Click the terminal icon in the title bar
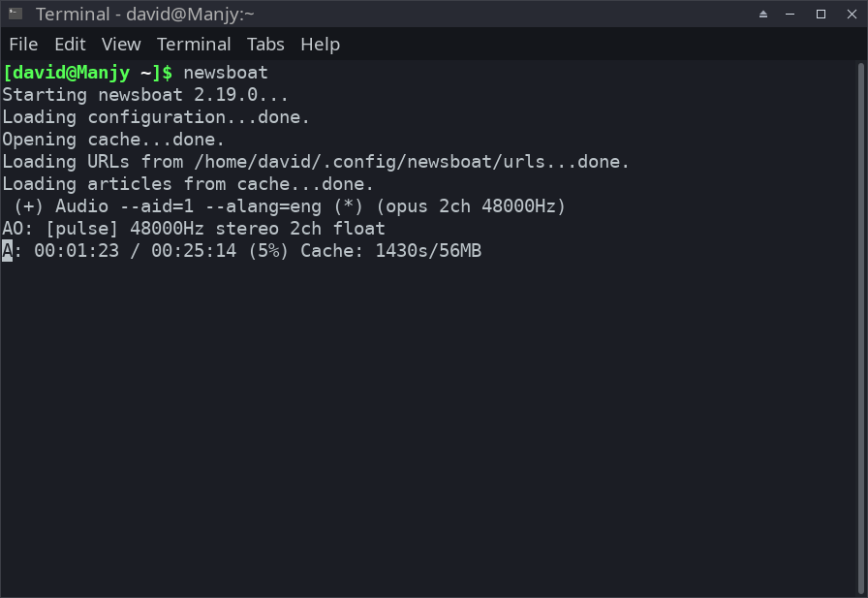This screenshot has height=598, width=868. tap(15, 14)
